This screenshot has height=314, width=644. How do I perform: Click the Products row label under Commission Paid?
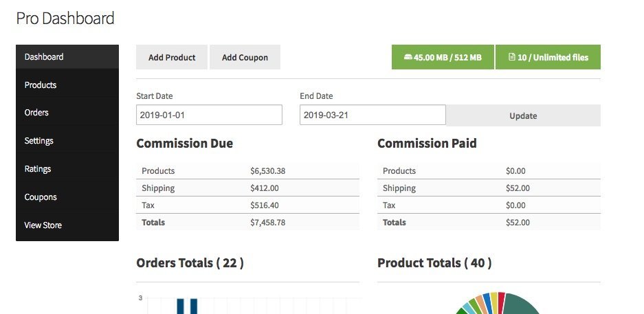point(399,171)
